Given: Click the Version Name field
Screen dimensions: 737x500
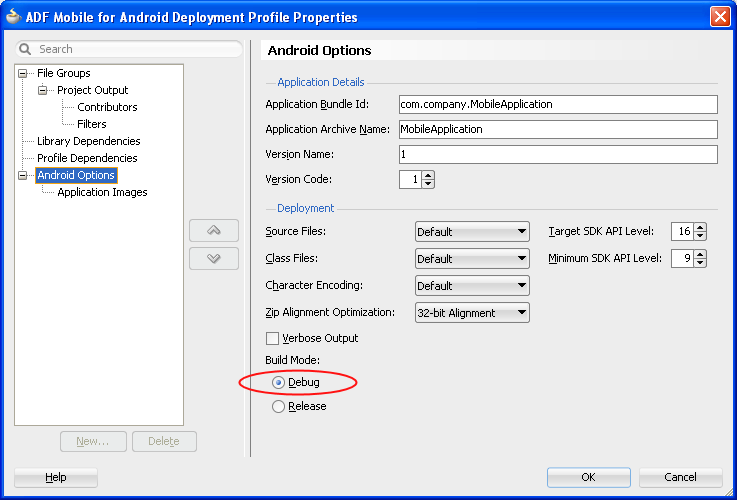Looking at the screenshot, I should pyautogui.click(x=558, y=154).
